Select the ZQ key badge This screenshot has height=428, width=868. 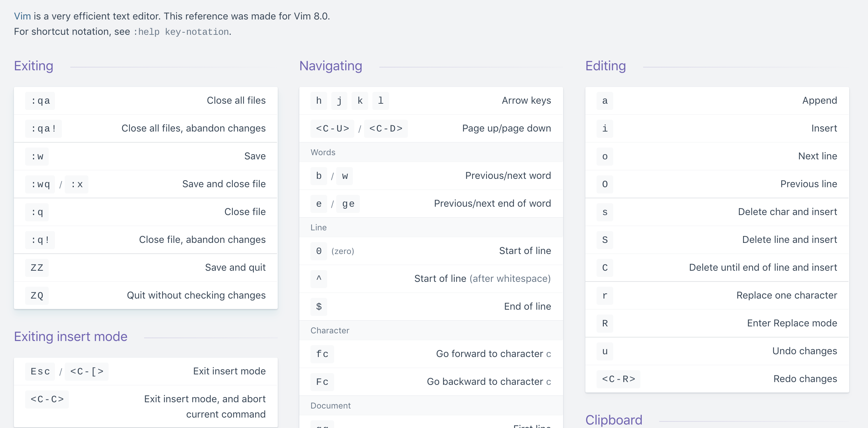pos(37,296)
